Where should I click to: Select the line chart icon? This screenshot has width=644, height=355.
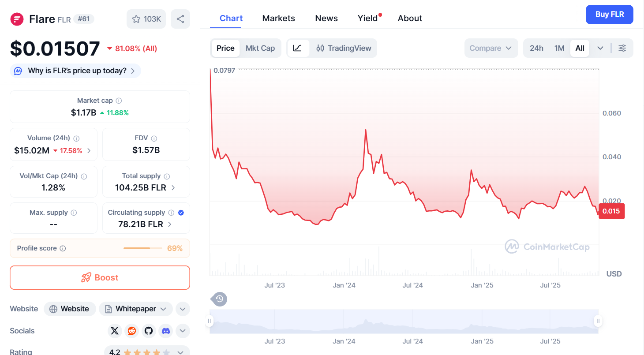click(x=298, y=48)
